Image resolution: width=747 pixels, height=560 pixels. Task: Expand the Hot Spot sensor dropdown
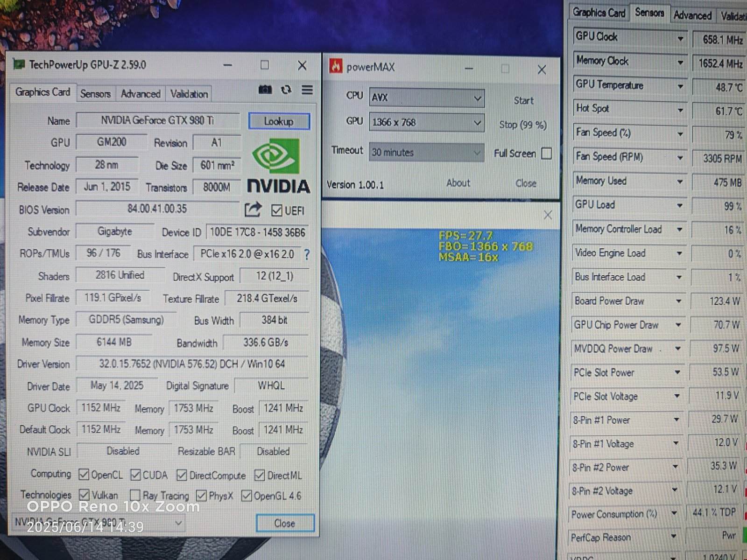680,111
